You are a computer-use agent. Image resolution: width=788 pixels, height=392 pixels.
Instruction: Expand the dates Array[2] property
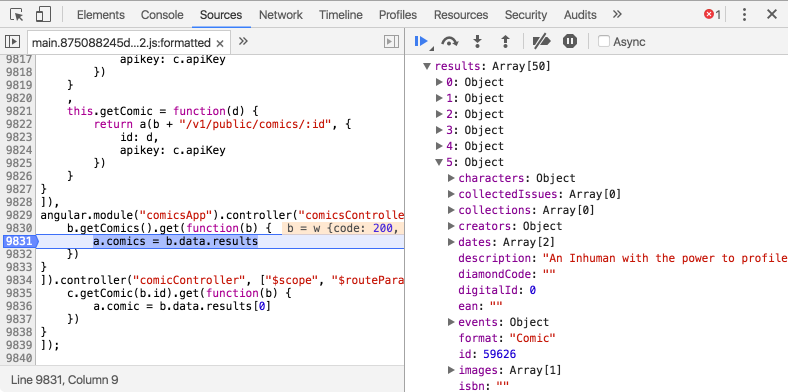click(451, 242)
